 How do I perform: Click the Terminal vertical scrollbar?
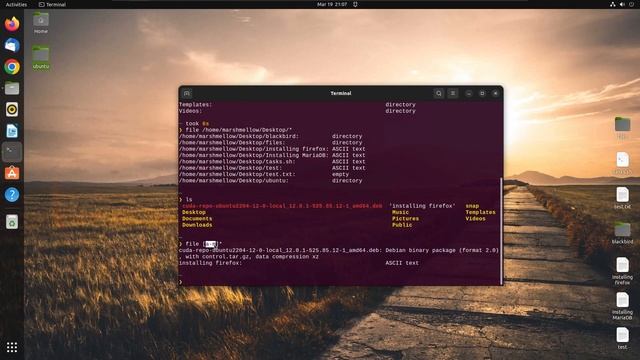[501, 231]
